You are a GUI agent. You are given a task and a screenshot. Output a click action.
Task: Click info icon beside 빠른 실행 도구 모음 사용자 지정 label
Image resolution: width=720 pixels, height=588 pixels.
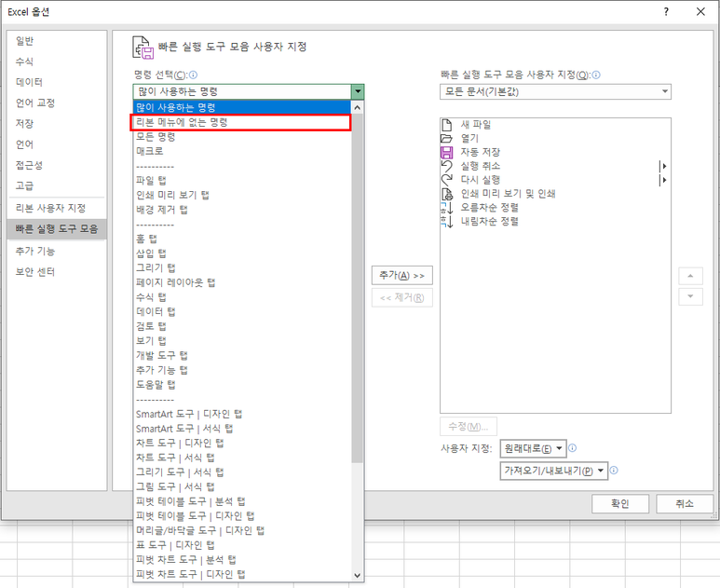(596, 75)
